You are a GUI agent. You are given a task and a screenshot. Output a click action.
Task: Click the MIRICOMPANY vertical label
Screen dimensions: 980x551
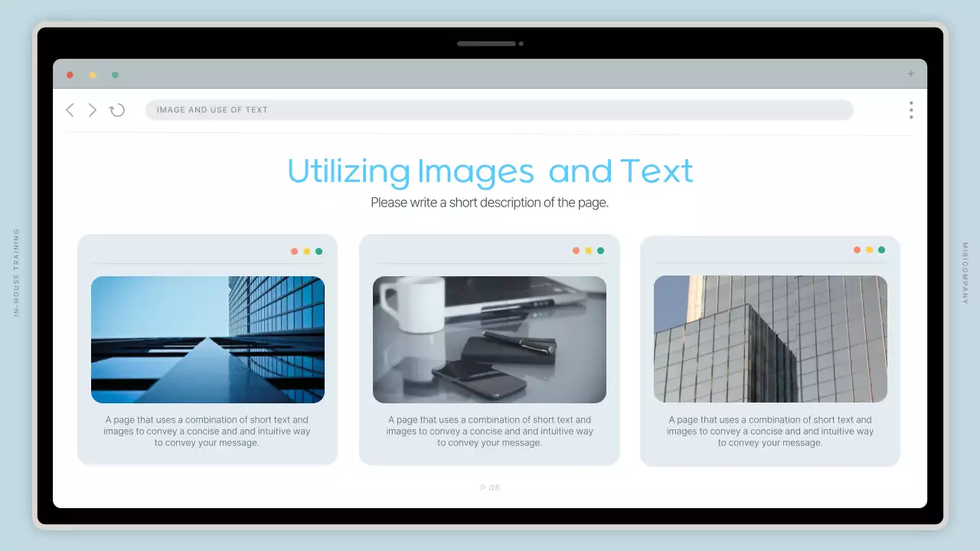[x=965, y=273]
